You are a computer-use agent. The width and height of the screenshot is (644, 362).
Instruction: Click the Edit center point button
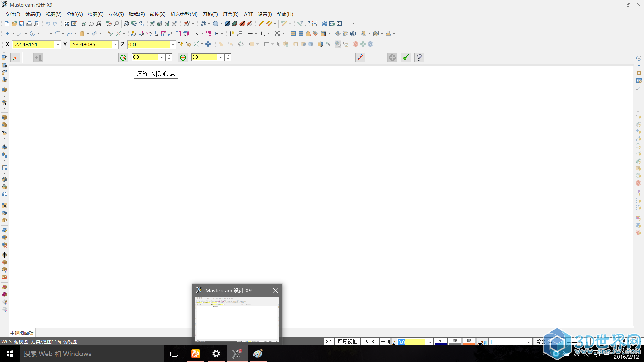point(15,58)
